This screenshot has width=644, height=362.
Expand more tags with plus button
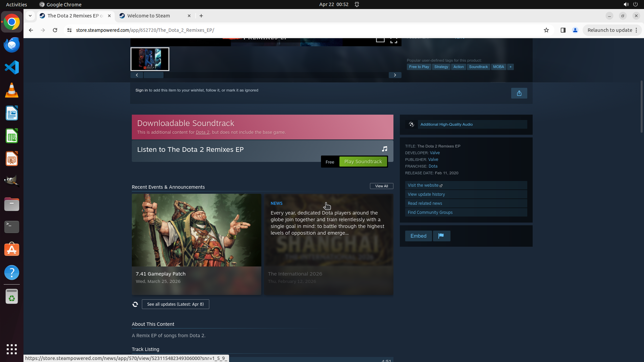tap(510, 67)
